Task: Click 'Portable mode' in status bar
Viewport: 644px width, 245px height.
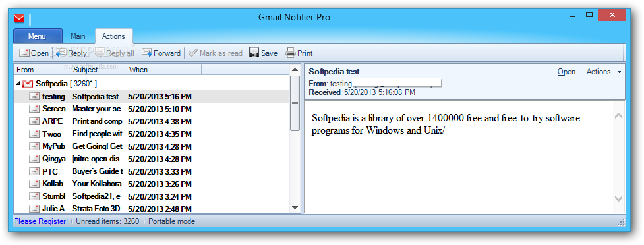Action: click(x=171, y=221)
